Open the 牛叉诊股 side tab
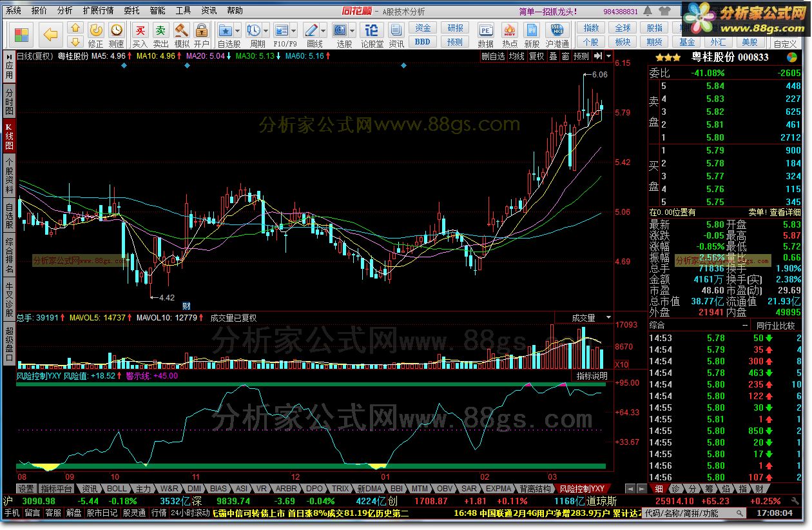The width and height of the screenshot is (812, 530). coord(9,300)
